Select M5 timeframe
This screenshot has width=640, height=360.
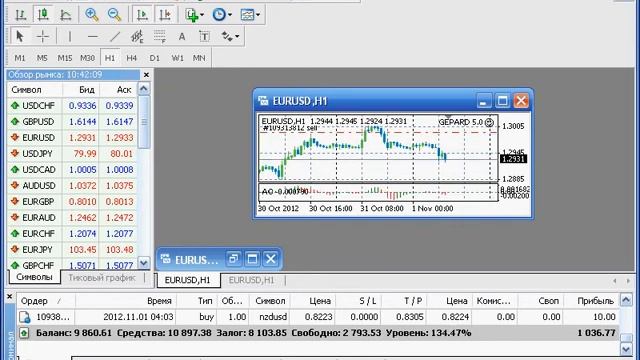[x=42, y=58]
